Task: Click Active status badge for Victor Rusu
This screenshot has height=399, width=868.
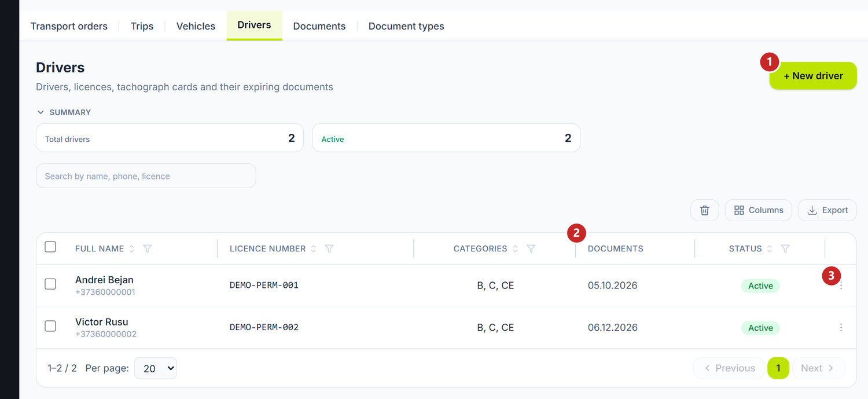Action: (x=760, y=328)
